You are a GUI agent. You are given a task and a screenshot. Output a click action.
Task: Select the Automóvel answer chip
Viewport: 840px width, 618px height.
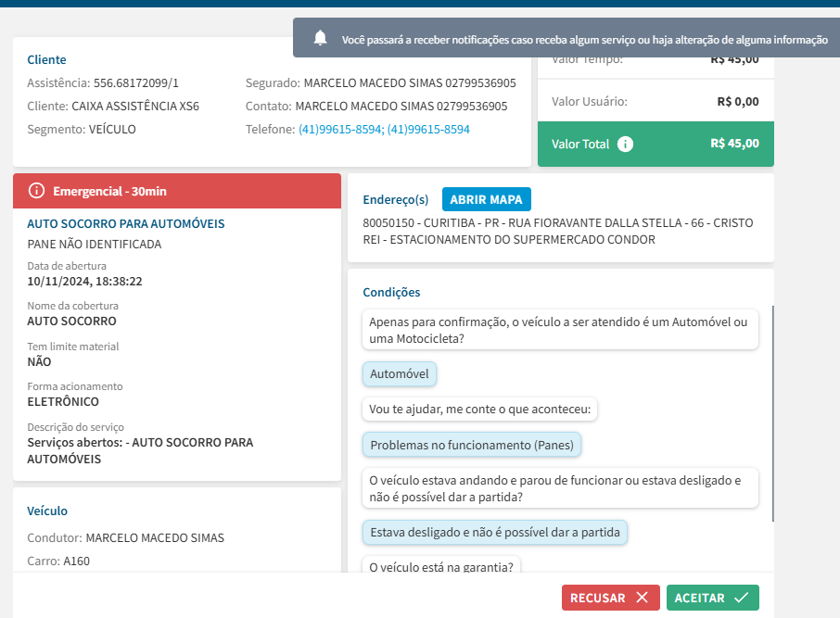(399, 373)
